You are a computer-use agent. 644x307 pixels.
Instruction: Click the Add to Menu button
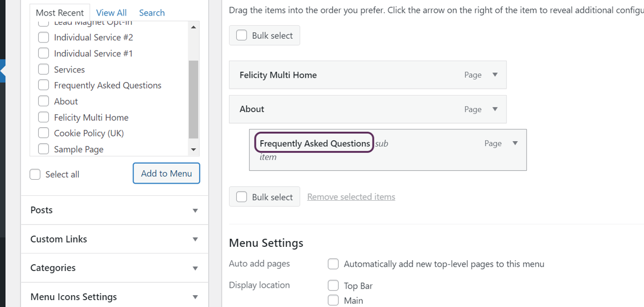coord(166,173)
